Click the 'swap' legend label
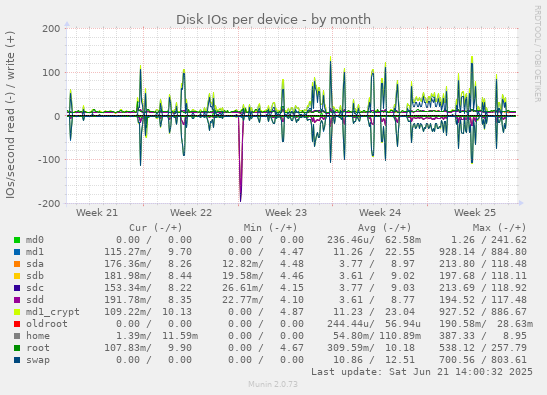The image size is (547, 395). click(x=38, y=360)
